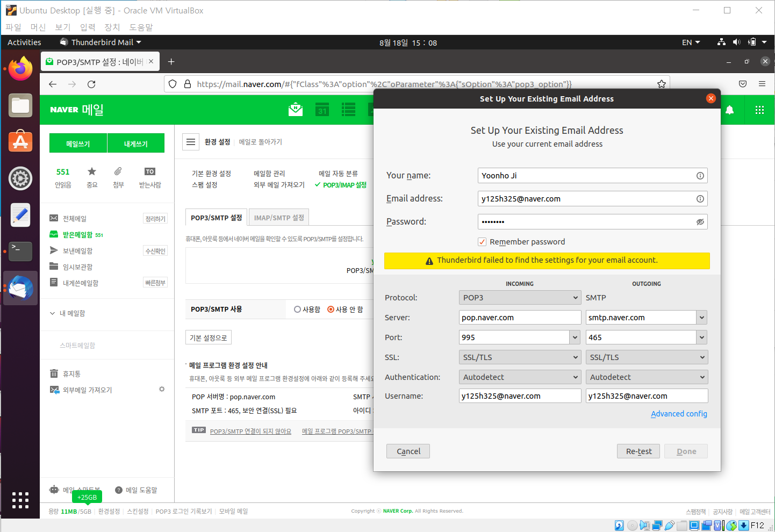775x532 pixels.
Task: Click the Email address input field
Action: (592, 199)
